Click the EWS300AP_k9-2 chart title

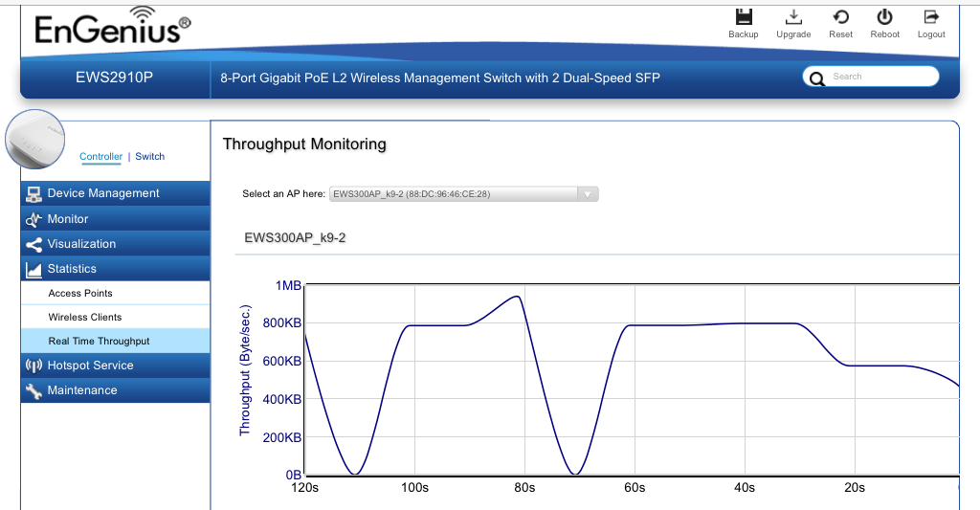click(295, 237)
